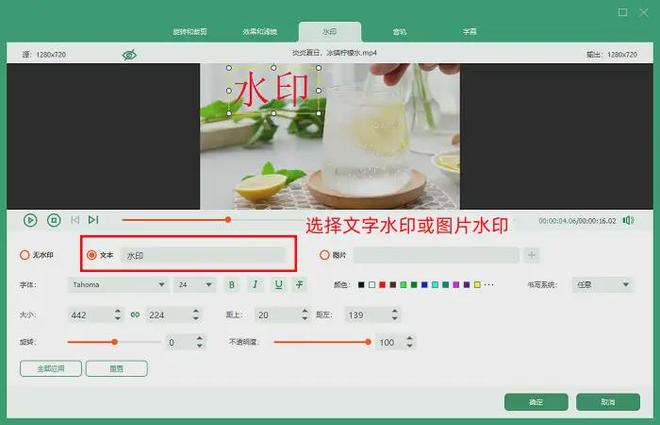
Task: Select the 无水印 radio option
Action: tap(25, 255)
